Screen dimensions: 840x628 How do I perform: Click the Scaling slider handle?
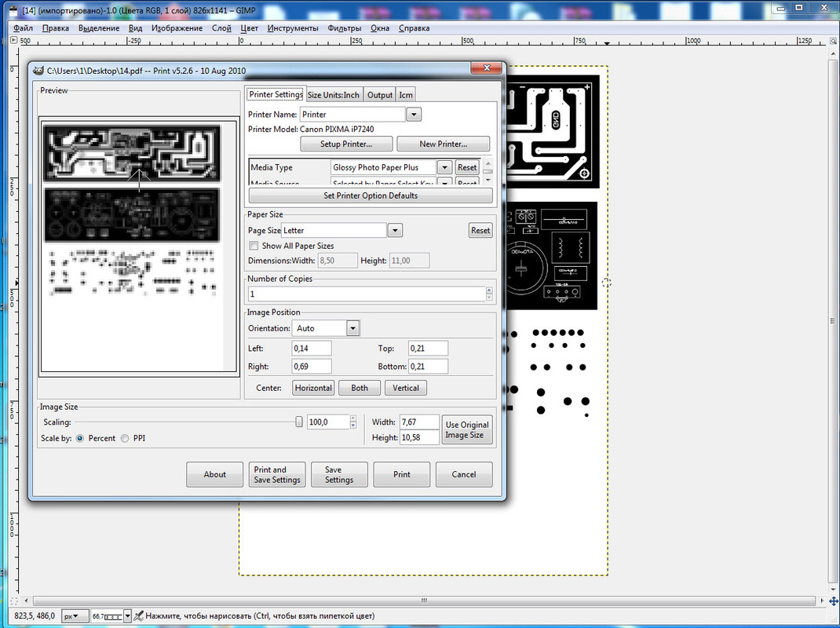(x=299, y=422)
